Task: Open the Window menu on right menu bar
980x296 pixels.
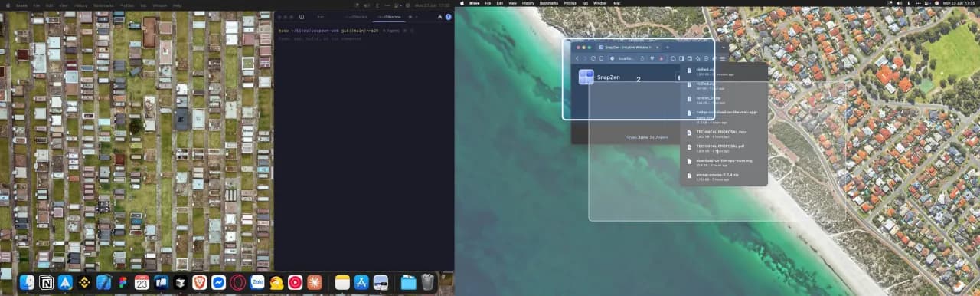Action: (600, 3)
